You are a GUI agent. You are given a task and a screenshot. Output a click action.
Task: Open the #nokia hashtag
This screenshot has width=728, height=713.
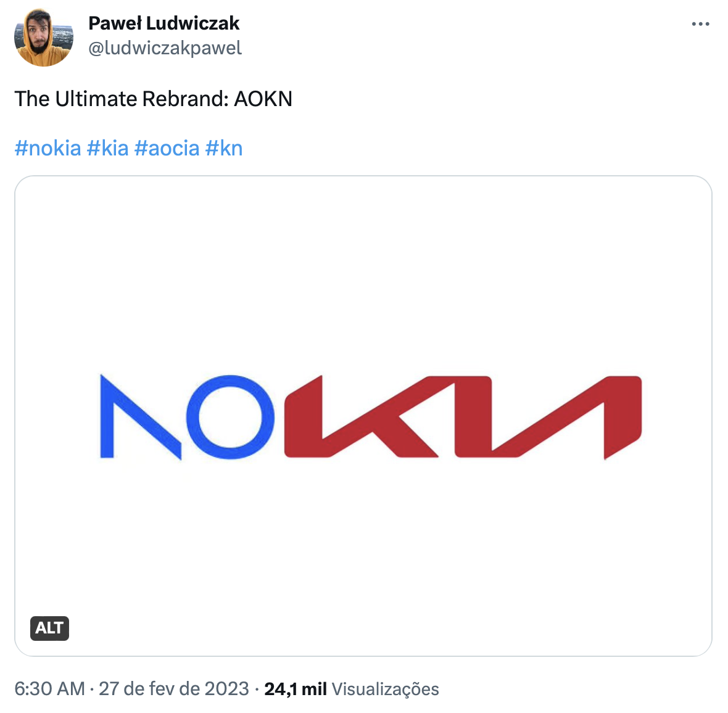(x=48, y=148)
